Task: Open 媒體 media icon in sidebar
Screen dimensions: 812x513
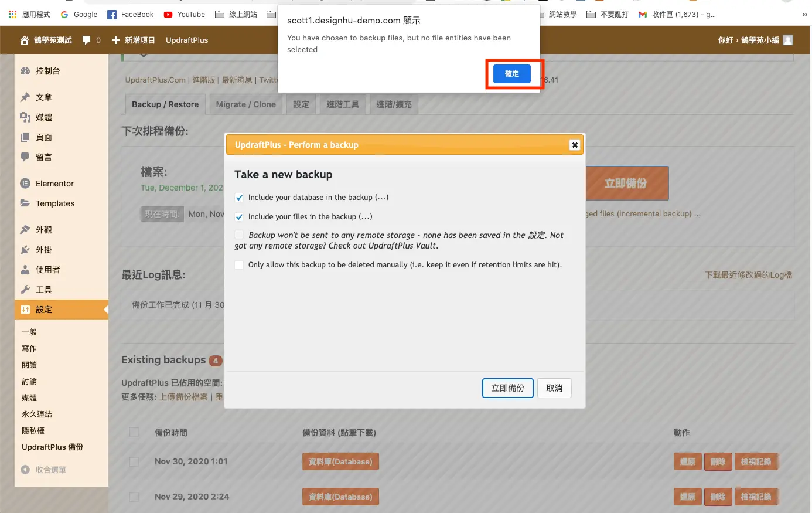Action: point(25,117)
